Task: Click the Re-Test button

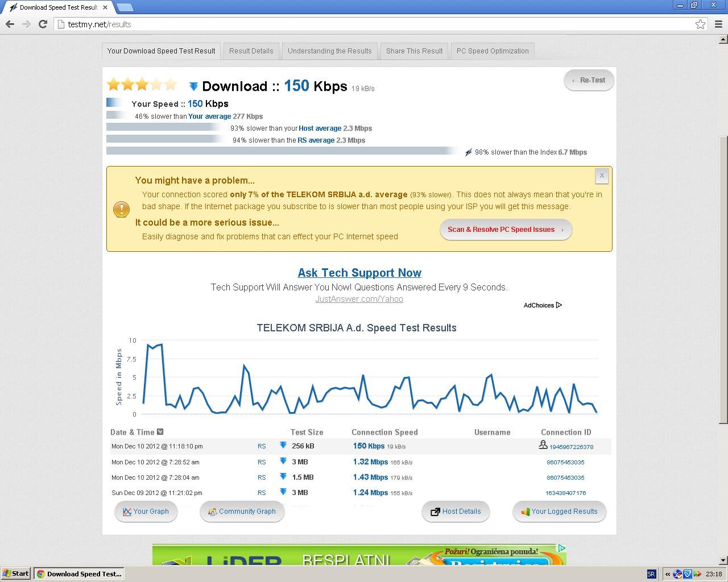Action: [589, 80]
